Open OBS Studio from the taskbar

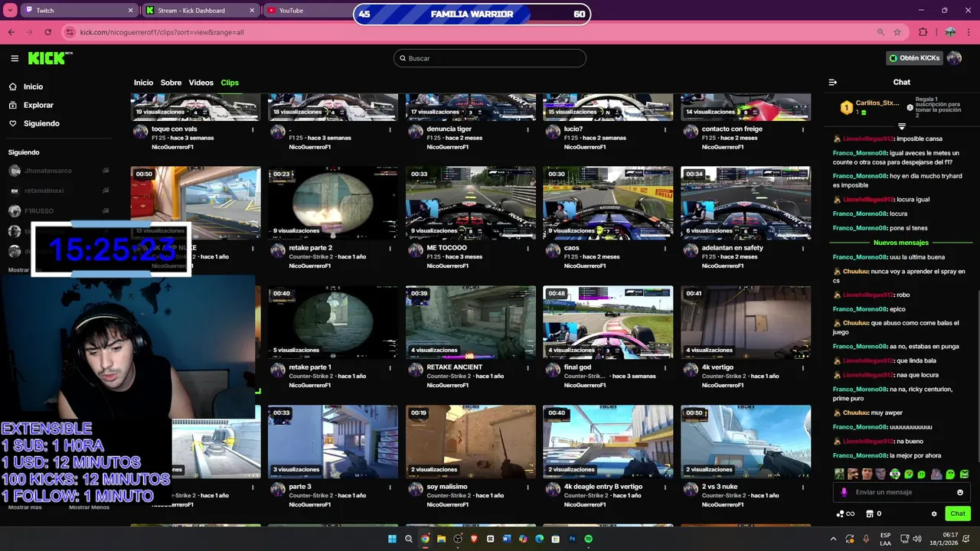[458, 539]
